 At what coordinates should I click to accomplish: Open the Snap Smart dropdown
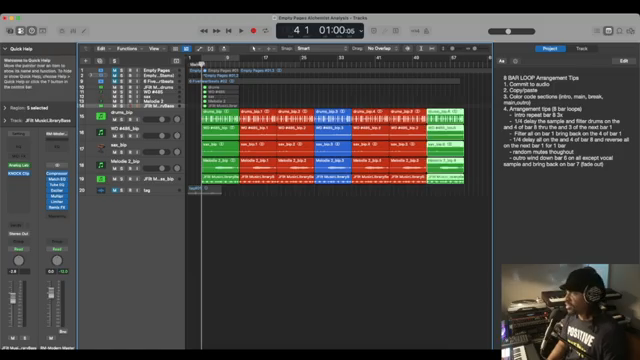(x=322, y=49)
